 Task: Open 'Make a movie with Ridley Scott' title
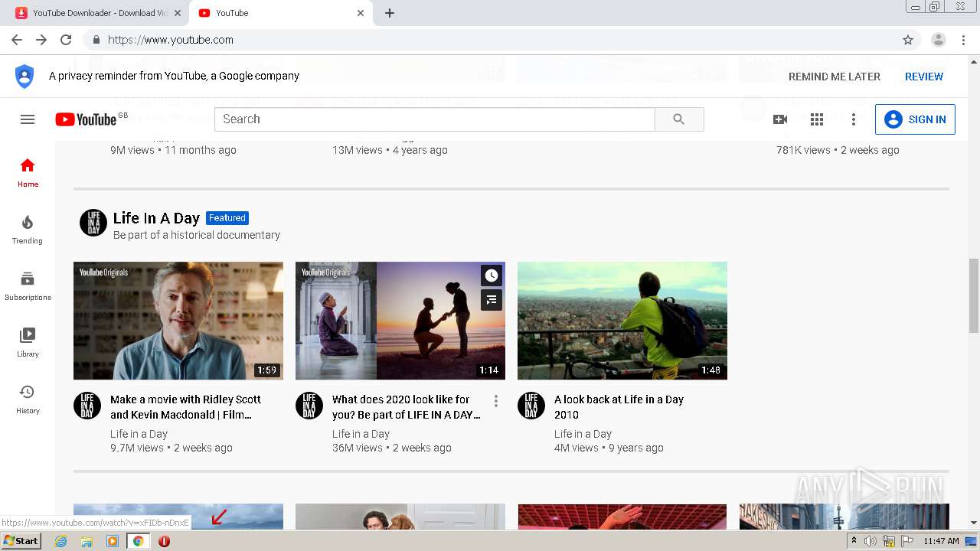[185, 407]
